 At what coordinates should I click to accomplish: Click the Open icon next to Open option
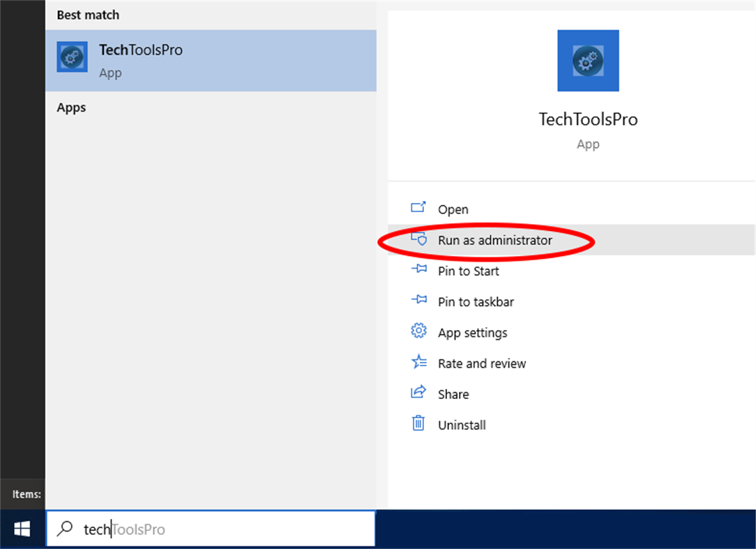418,208
